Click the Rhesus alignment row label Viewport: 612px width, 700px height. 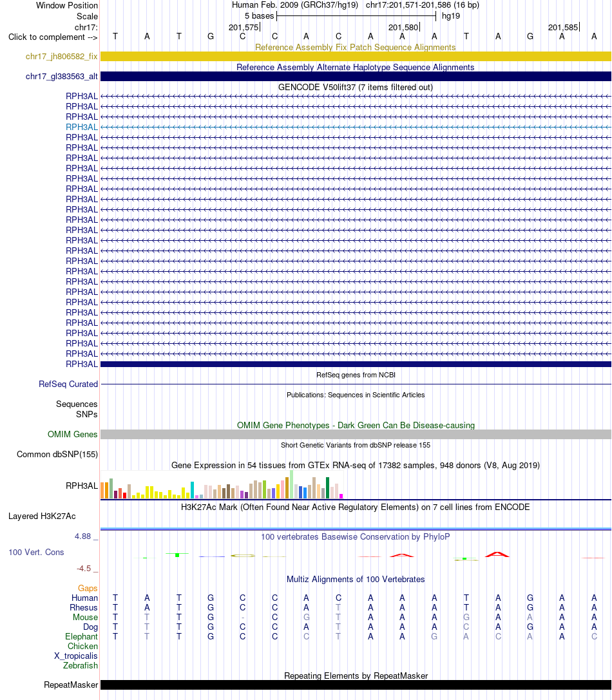pyautogui.click(x=84, y=607)
